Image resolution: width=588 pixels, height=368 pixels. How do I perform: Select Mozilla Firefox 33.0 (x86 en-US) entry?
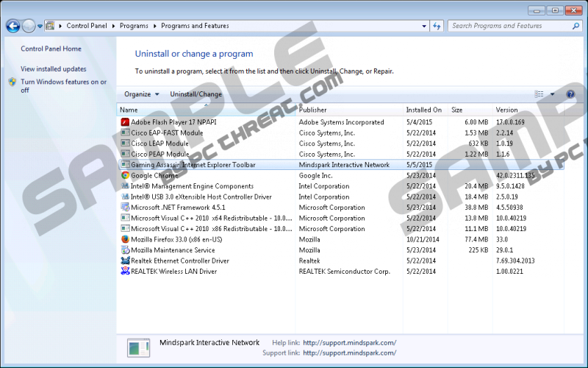176,240
